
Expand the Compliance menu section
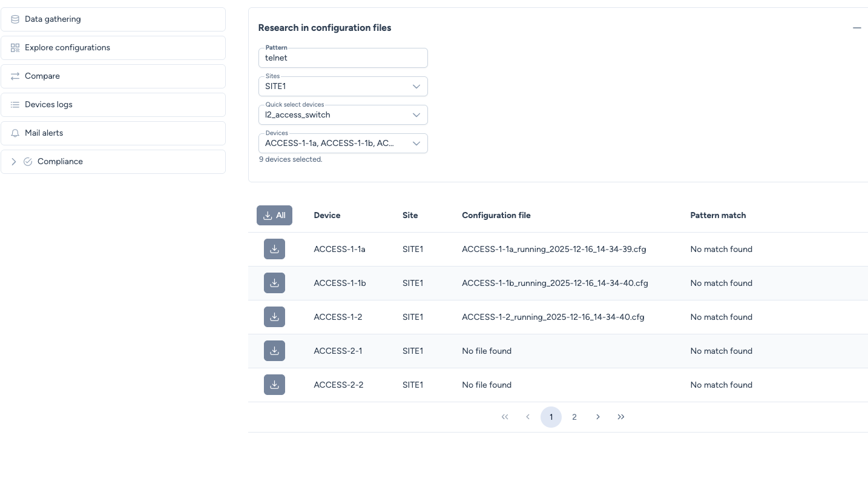coord(14,162)
